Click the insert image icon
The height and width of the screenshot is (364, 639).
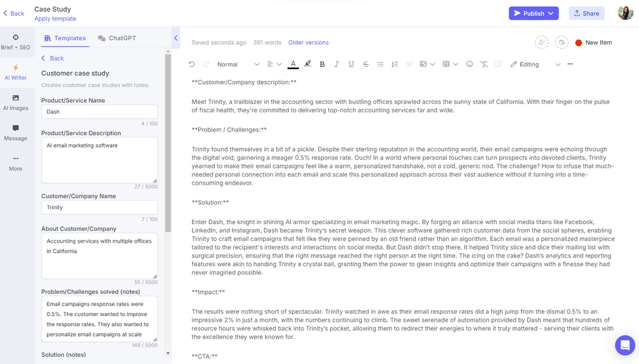tap(424, 64)
